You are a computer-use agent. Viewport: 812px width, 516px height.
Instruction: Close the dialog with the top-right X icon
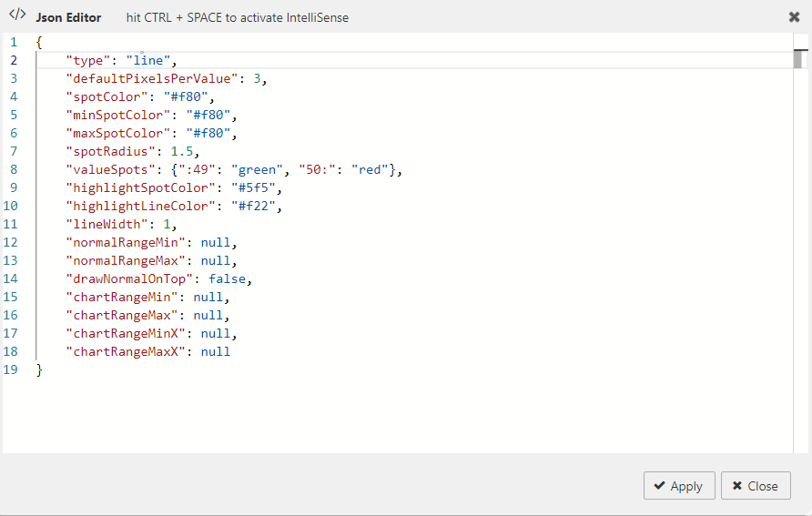(794, 17)
